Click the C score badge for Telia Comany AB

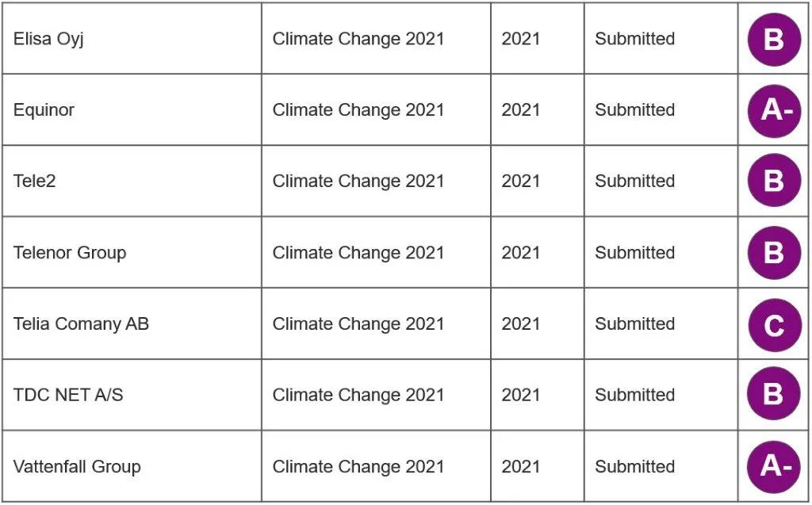point(774,325)
